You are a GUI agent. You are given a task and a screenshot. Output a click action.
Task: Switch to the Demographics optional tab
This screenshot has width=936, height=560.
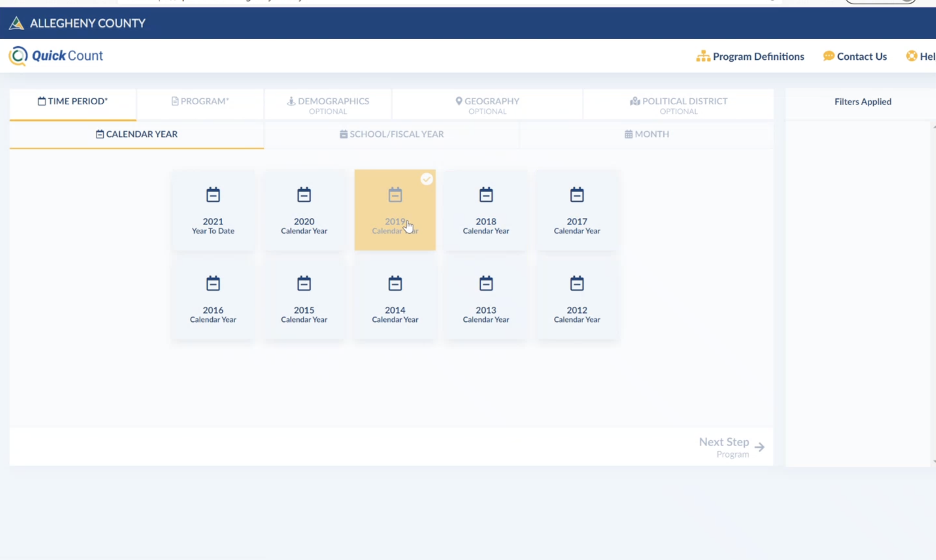coord(328,105)
